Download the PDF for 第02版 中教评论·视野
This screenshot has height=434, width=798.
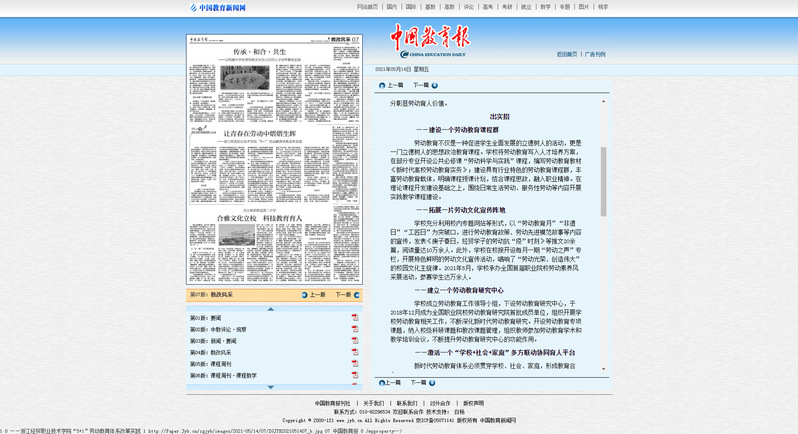tap(354, 329)
